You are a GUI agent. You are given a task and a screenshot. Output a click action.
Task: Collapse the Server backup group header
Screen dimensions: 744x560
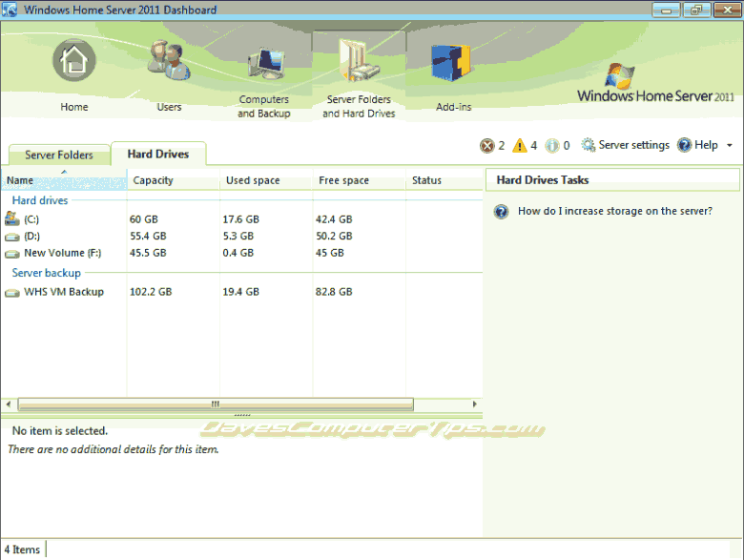pos(47,273)
